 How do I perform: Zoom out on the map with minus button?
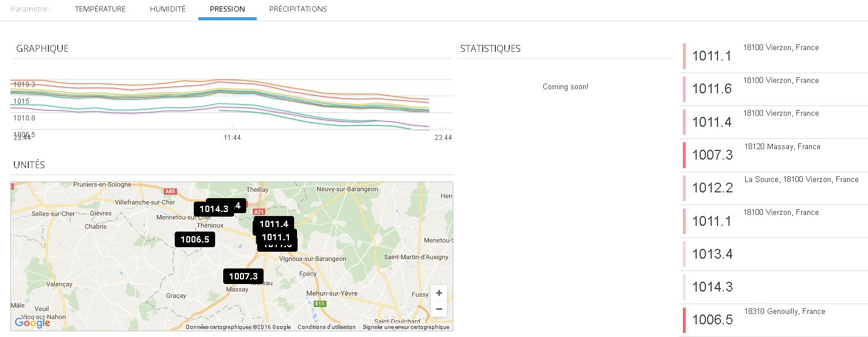pos(439,309)
